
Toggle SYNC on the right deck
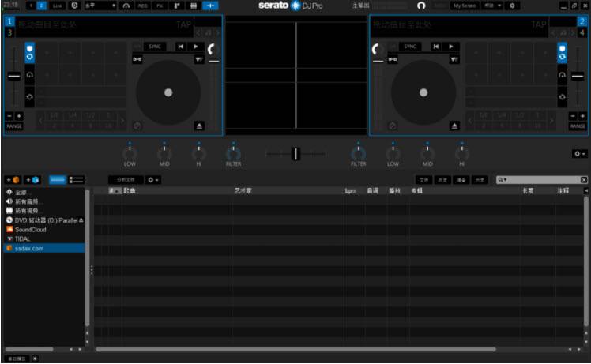click(x=409, y=47)
